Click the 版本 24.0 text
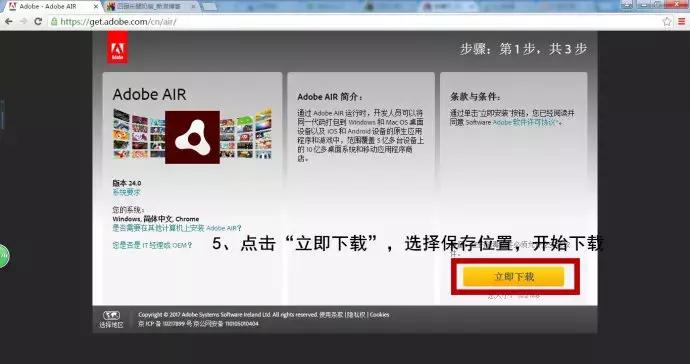The width and height of the screenshot is (690, 364). [x=127, y=183]
